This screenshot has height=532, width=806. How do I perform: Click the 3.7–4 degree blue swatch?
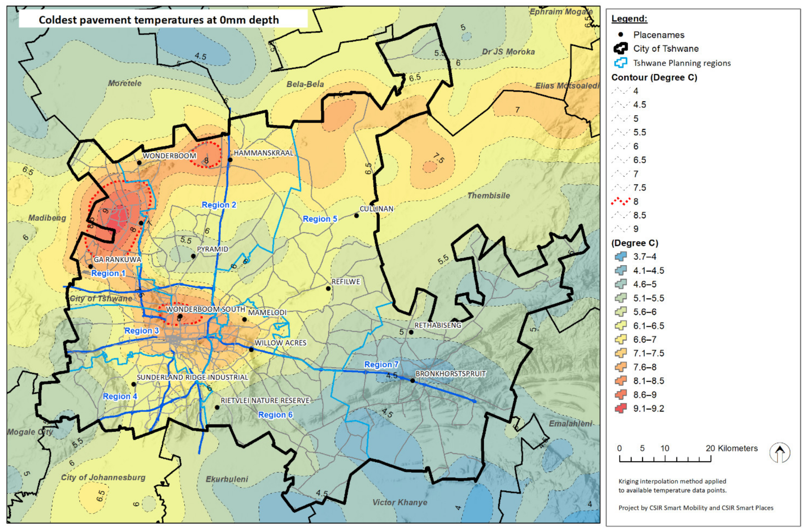click(621, 256)
